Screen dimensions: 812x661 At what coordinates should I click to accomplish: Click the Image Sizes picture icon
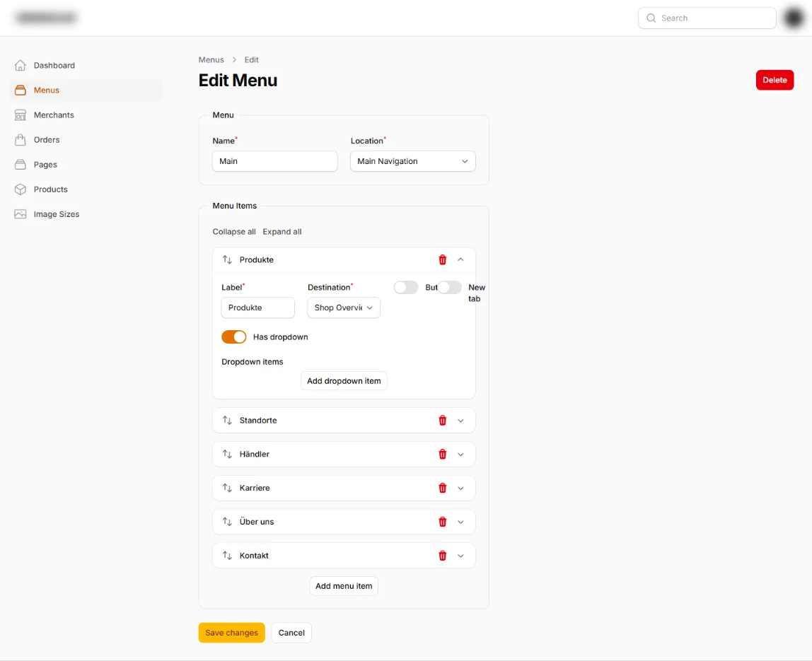pos(21,214)
